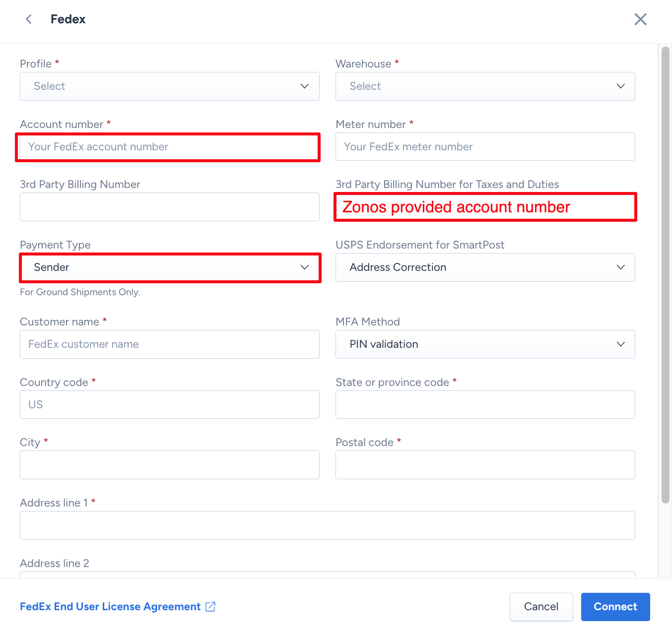The image size is (672, 634).
Task: Close the Fedex dialog with X icon
Action: tap(640, 19)
